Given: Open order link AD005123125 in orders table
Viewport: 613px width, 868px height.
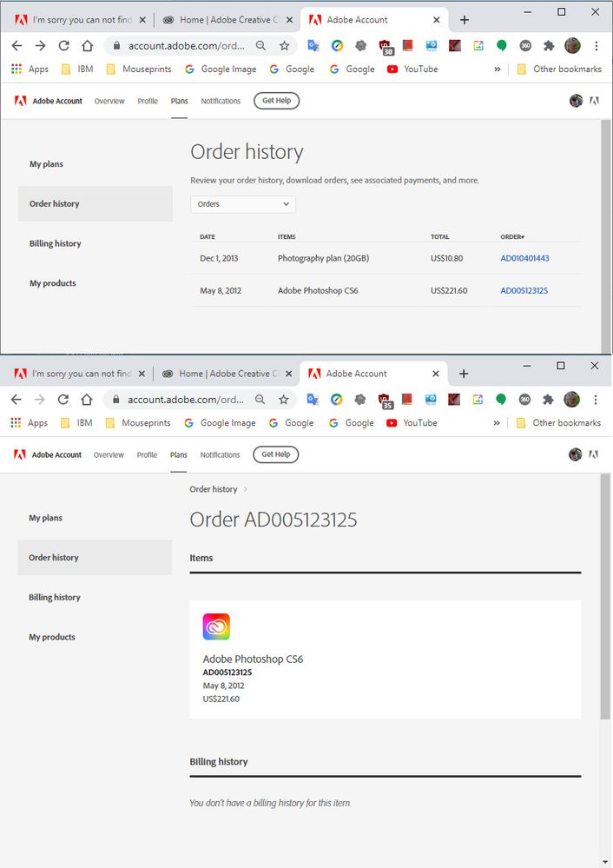Looking at the screenshot, I should tap(524, 290).
